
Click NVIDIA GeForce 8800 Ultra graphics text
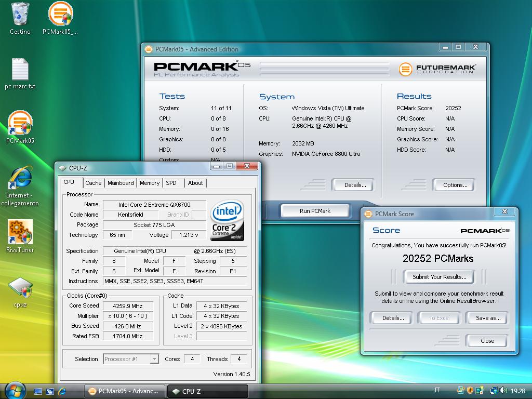tap(326, 154)
